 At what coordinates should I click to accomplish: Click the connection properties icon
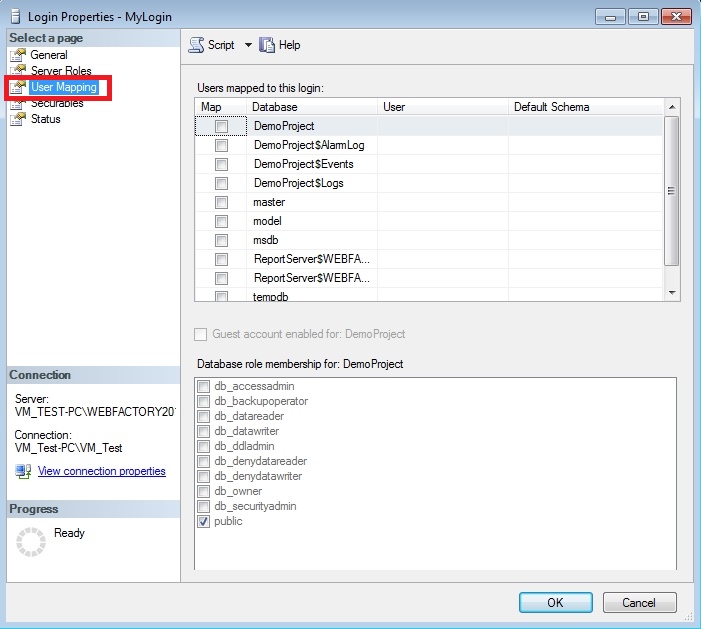coord(22,472)
